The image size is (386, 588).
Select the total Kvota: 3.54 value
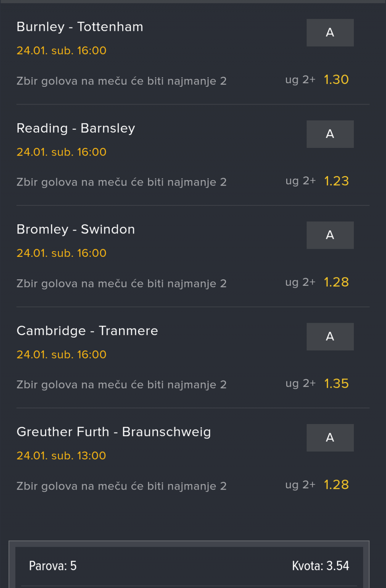point(320,566)
